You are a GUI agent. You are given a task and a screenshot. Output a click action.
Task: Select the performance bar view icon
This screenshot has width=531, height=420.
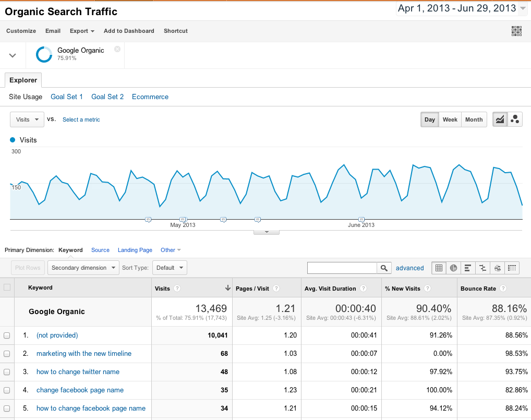tap(468, 268)
